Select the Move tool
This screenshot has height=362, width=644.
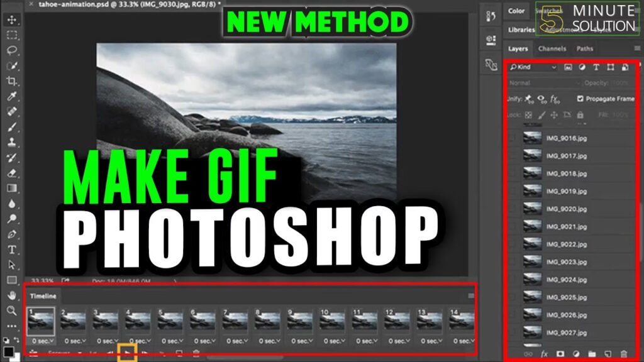pos(11,19)
